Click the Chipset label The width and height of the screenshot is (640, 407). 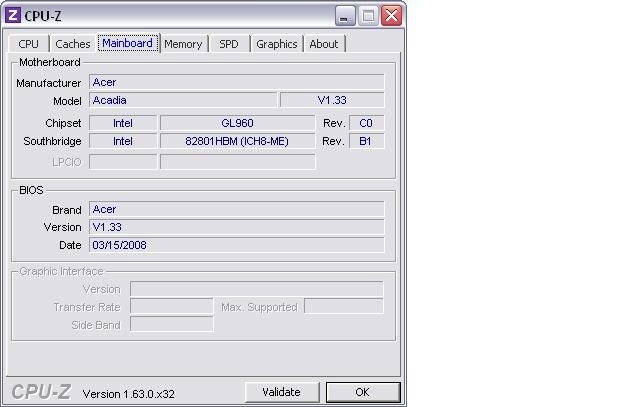(63, 123)
